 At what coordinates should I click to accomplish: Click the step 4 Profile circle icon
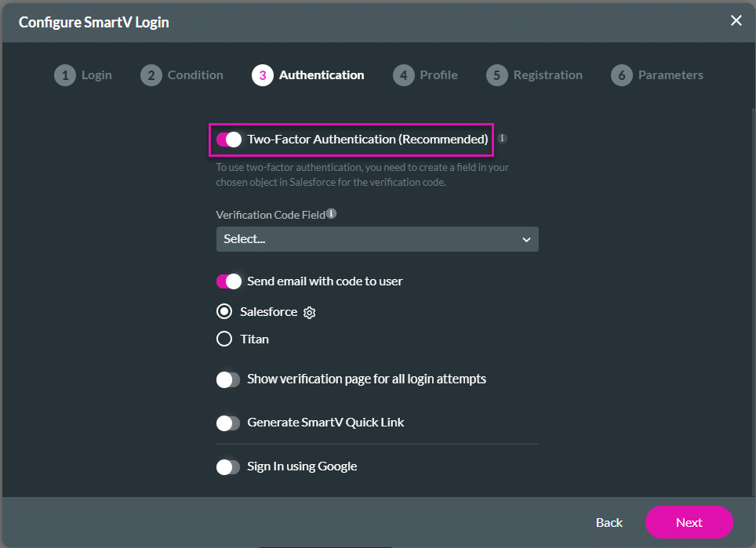[403, 74]
